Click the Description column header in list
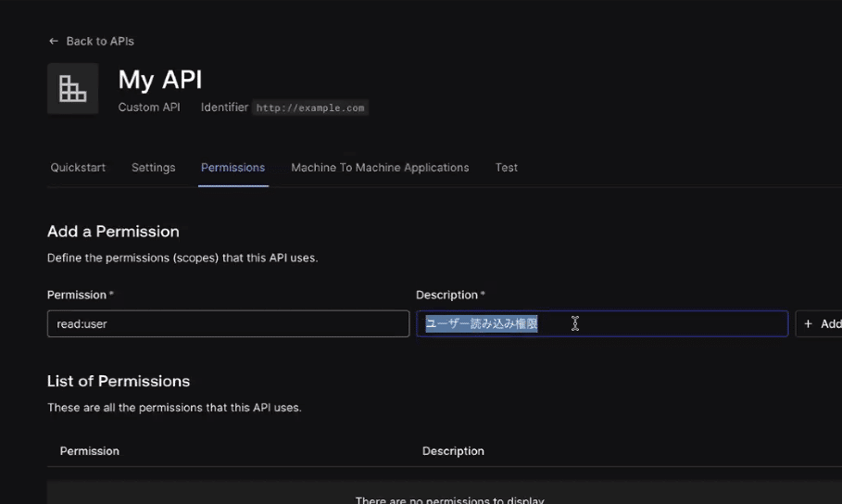842x504 pixels. coord(453,451)
